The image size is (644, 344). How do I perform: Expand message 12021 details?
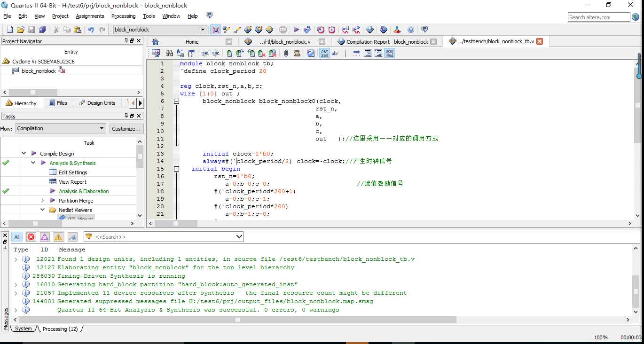[16, 259]
